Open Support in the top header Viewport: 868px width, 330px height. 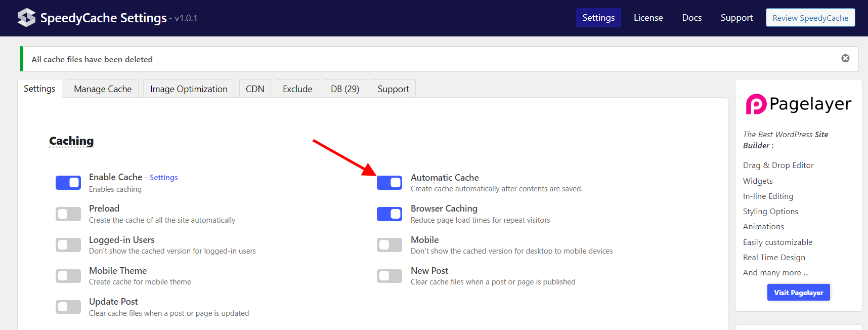736,18
